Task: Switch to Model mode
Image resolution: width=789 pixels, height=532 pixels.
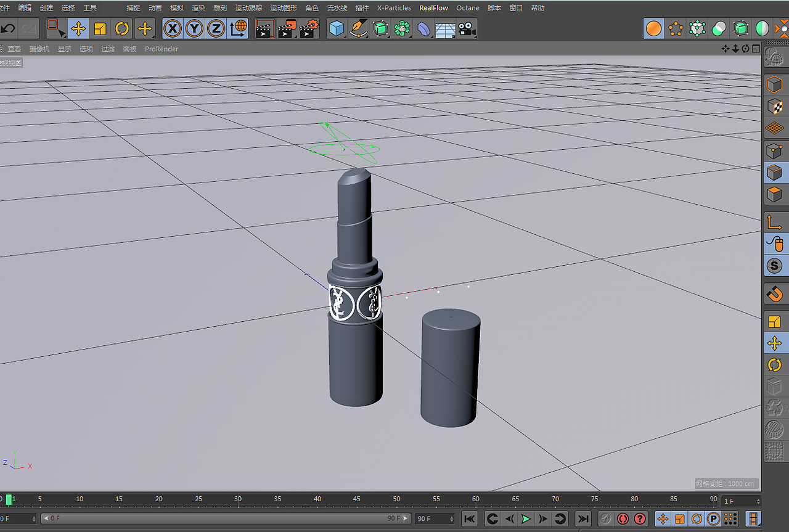Action: click(x=774, y=84)
